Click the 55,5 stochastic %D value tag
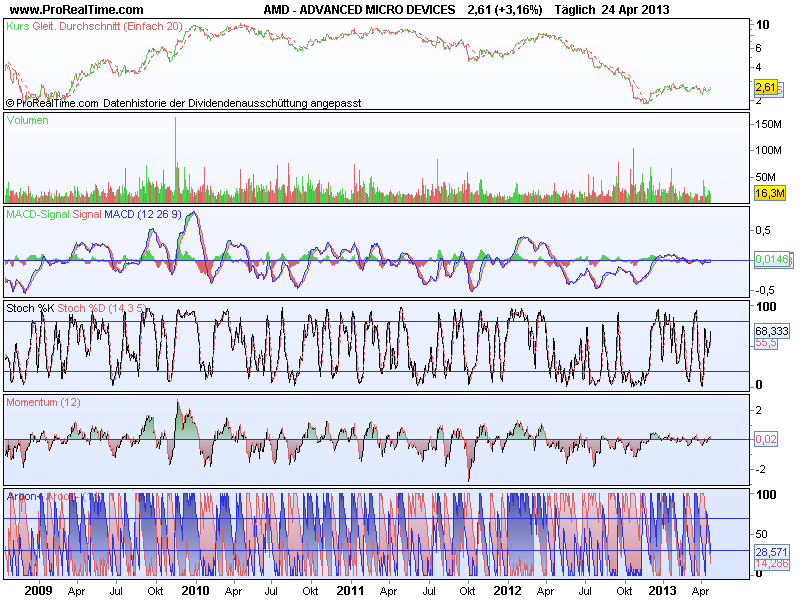 pyautogui.click(x=766, y=343)
